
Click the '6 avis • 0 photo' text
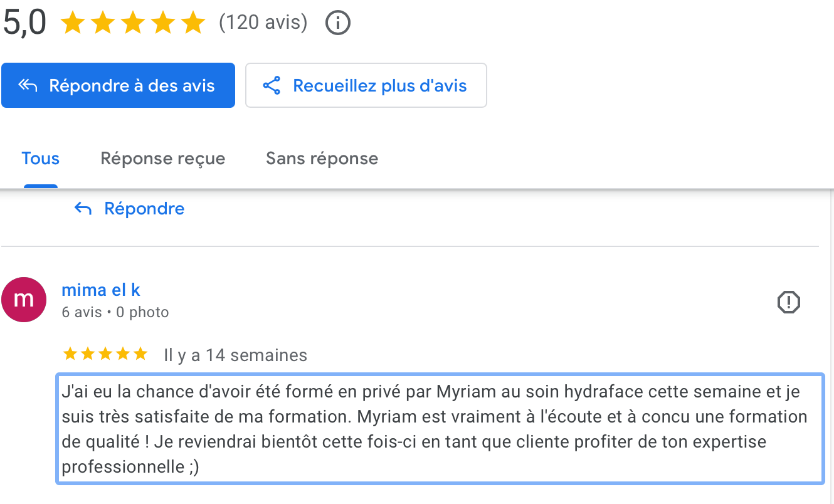[115, 312]
